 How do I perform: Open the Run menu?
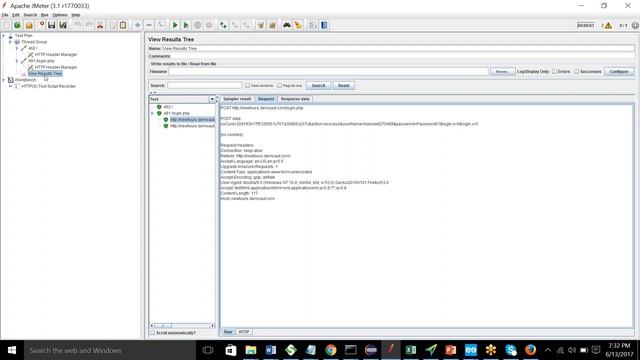[x=44, y=15]
